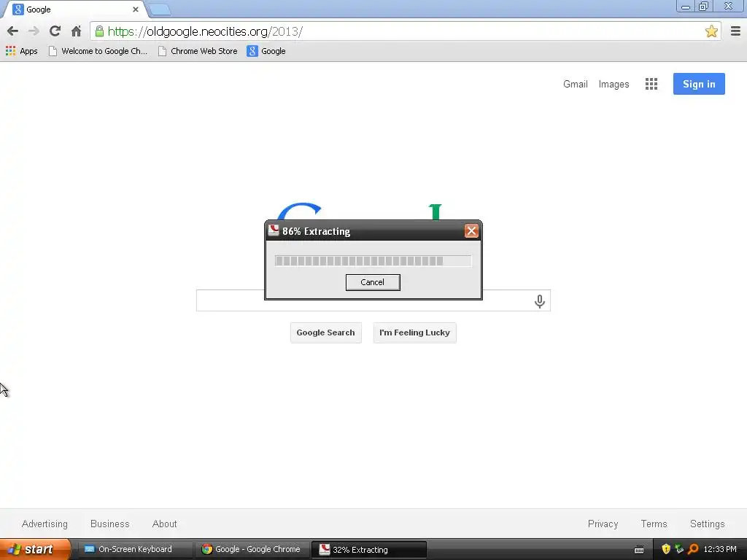Switch to On-Screen Keyboard in taskbar
Viewport: 747px width, 560px height.
point(134,549)
